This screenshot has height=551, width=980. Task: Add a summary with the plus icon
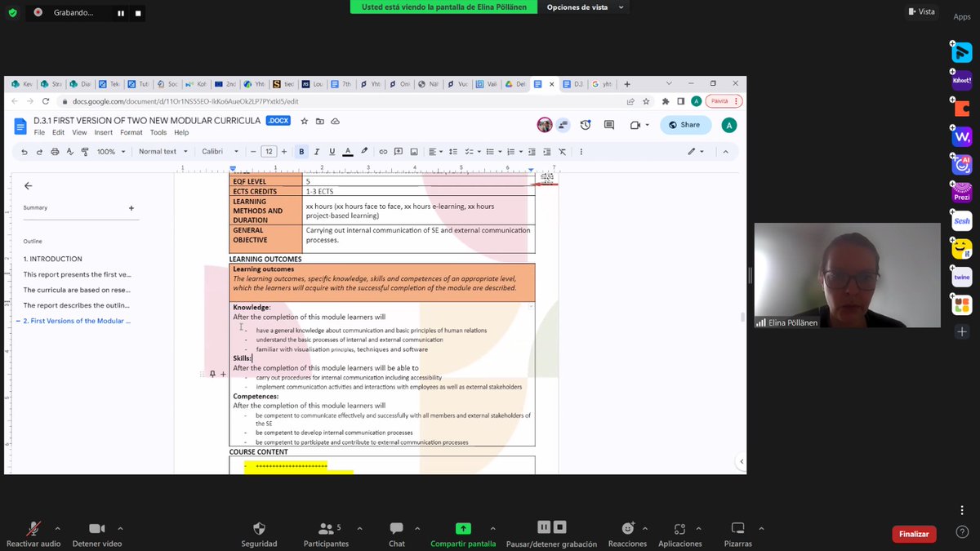(131, 208)
